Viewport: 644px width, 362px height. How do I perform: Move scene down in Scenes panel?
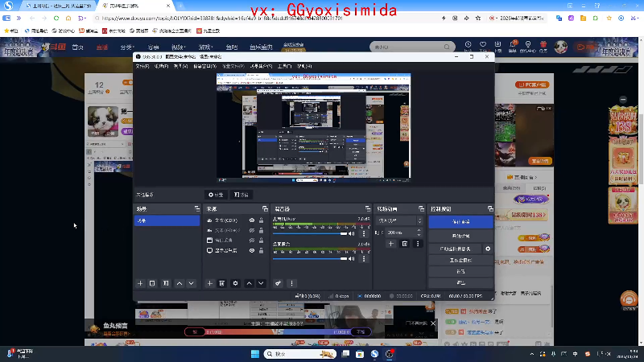click(191, 284)
